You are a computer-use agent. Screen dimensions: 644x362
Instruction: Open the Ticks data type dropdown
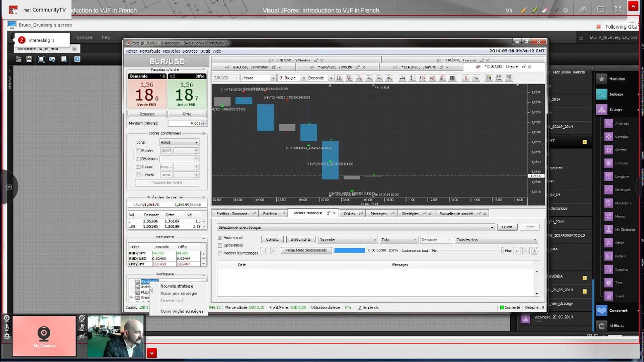tap(398, 240)
